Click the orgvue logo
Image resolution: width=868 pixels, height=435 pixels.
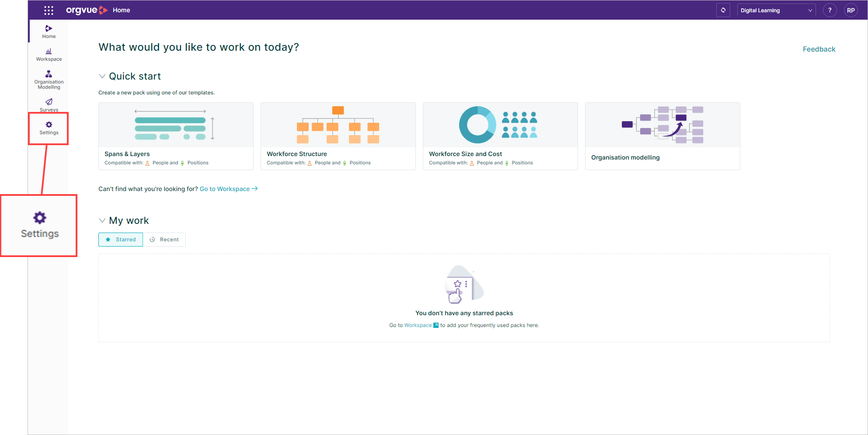(86, 10)
